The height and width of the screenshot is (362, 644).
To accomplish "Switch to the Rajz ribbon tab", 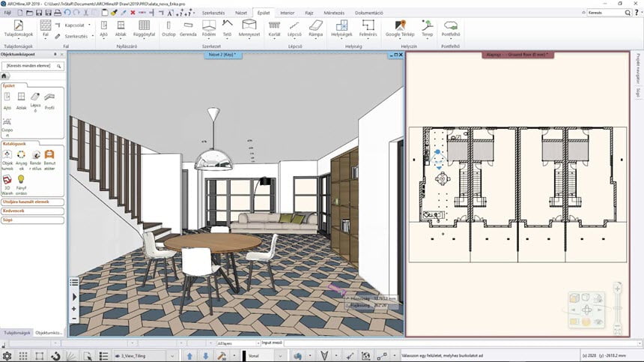I will pos(309,13).
